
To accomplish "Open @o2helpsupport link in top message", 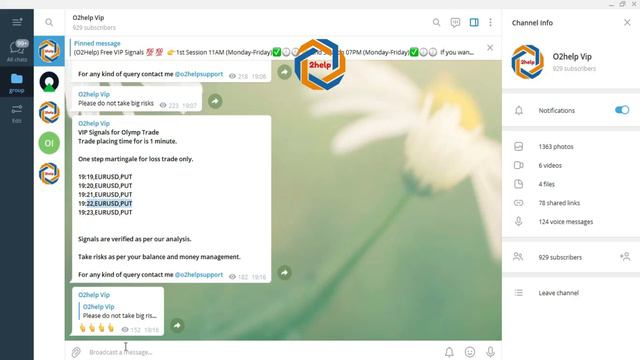I will pyautogui.click(x=199, y=74).
